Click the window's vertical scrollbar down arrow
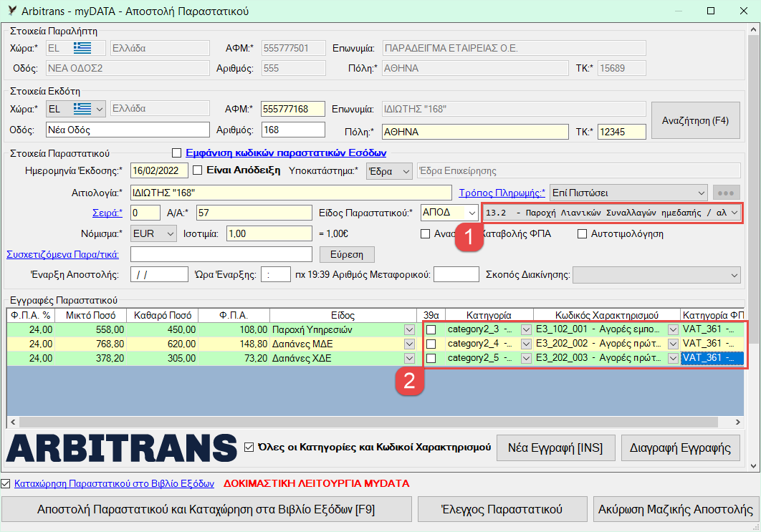 [x=752, y=466]
